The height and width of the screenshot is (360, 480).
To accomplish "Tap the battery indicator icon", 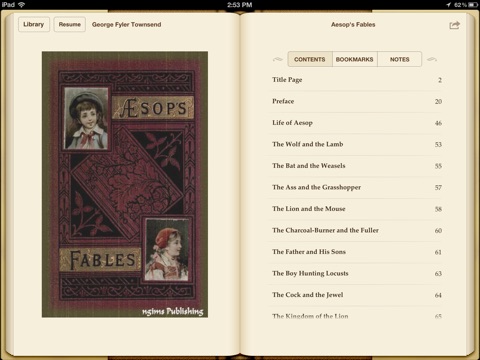I will [473, 5].
